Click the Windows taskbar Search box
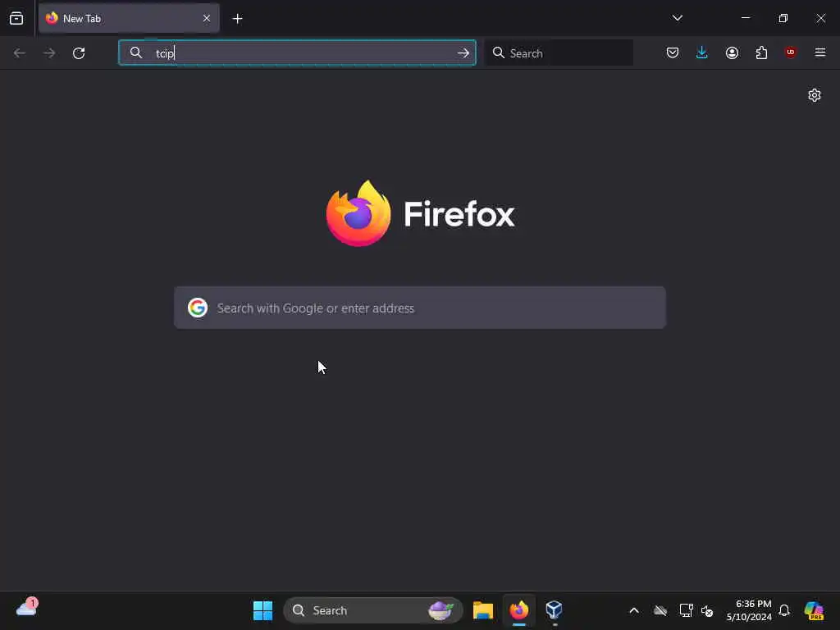The image size is (840, 630). tap(373, 610)
